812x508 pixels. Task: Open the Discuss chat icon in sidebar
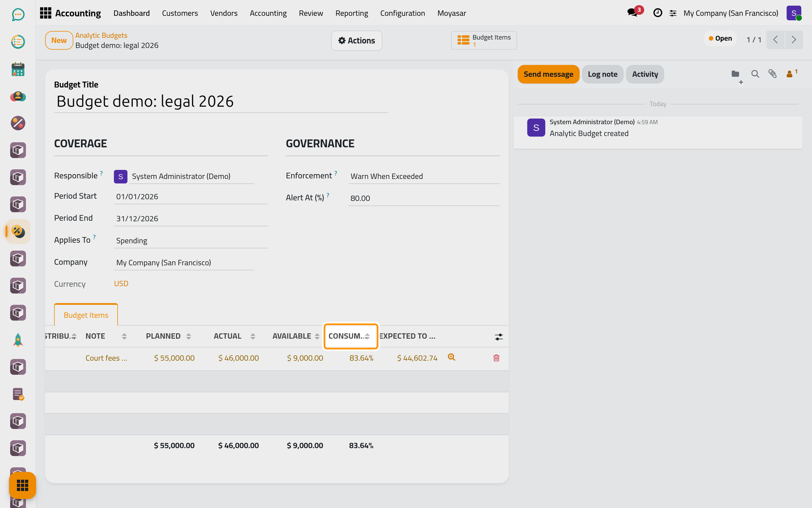point(18,15)
